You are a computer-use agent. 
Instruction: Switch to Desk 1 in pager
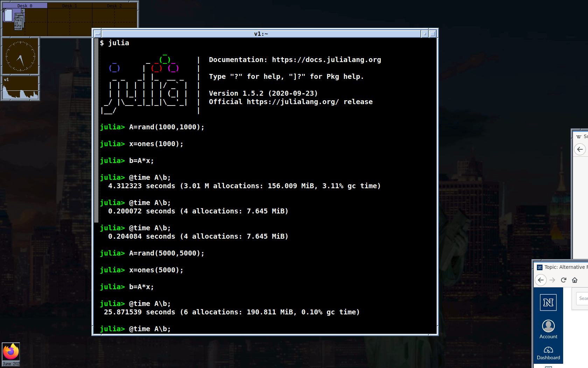(x=70, y=6)
